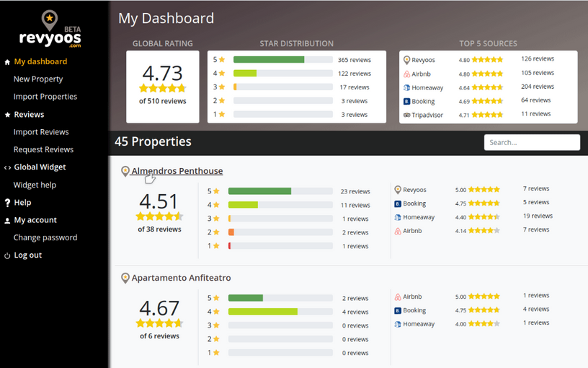Click inside the properties Search field
Viewport: 588px width, 368px height.
[x=532, y=142]
